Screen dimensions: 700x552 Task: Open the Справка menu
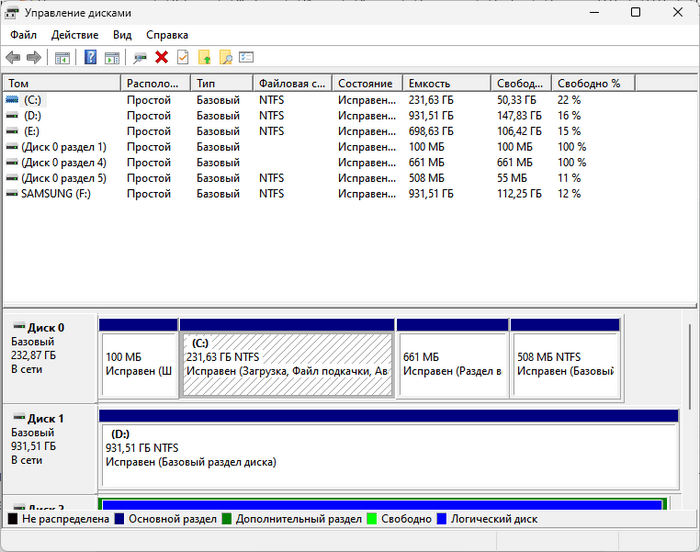166,35
